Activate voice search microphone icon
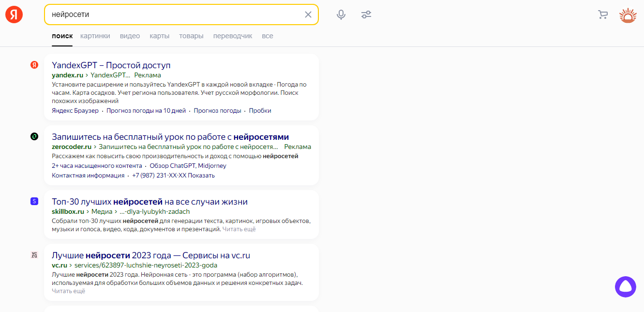This screenshot has height=312, width=644. point(341,15)
